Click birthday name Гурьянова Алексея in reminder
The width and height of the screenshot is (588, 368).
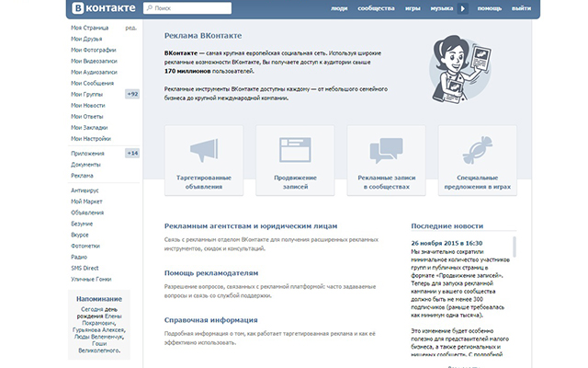coord(99,330)
